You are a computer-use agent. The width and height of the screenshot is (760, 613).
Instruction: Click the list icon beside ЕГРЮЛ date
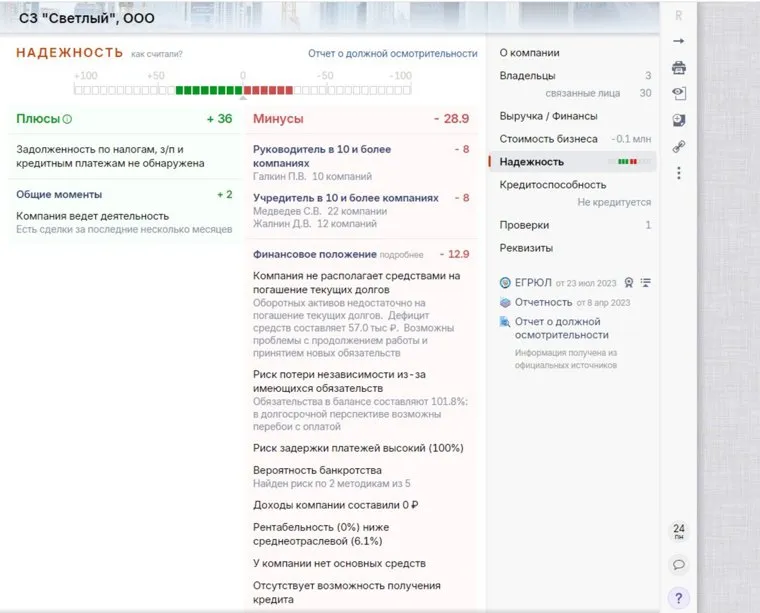tap(645, 283)
